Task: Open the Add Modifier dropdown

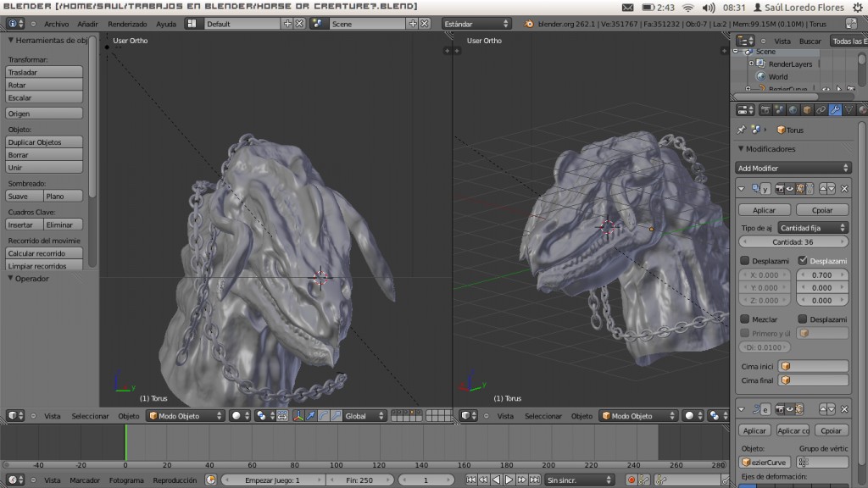Action: click(x=793, y=167)
